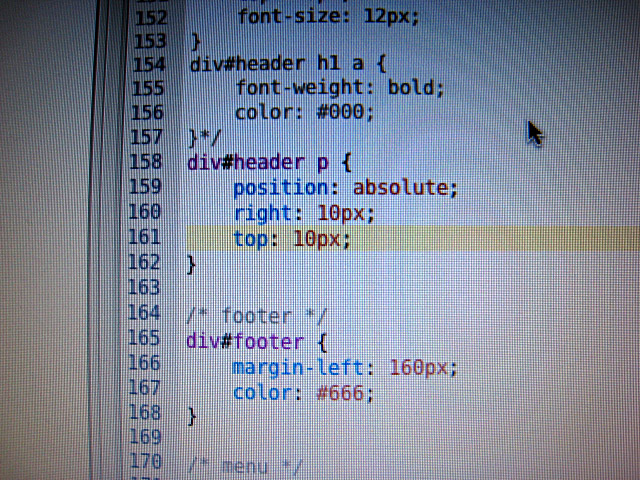Click line number 152 in gutter
Image resolution: width=640 pixels, height=480 pixels.
(151, 18)
